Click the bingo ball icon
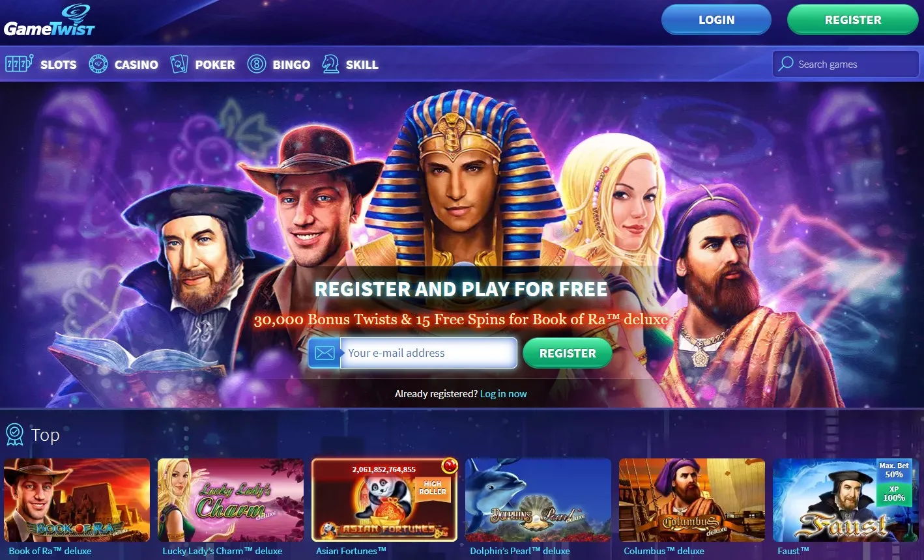This screenshot has height=560, width=924. (x=257, y=64)
